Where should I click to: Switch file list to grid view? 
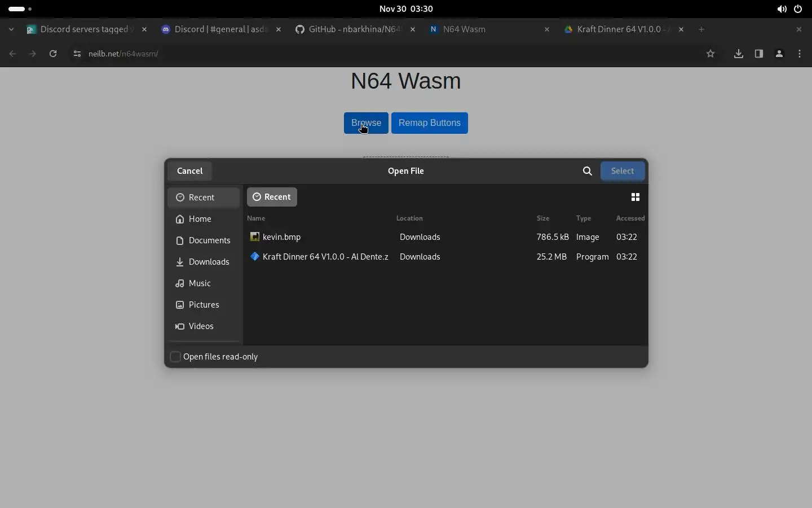click(x=636, y=197)
